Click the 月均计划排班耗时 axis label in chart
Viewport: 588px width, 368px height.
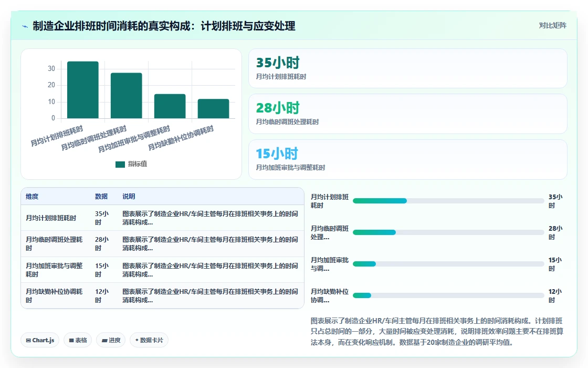(57, 136)
